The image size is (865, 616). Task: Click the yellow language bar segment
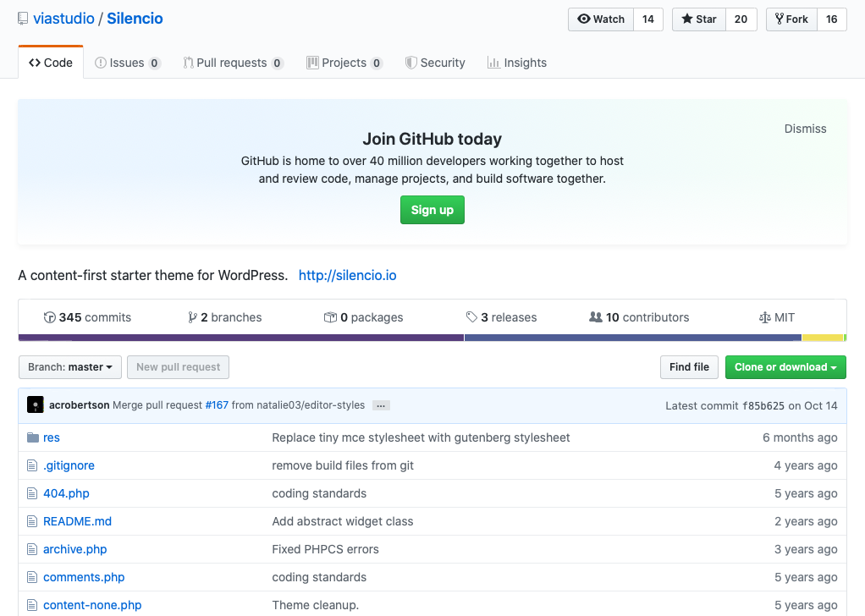coord(823,338)
